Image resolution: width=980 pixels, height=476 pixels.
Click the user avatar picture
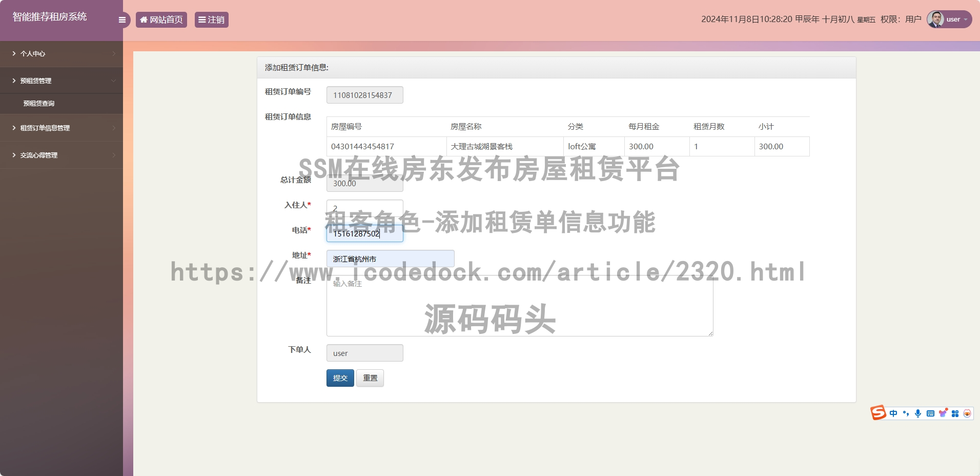click(x=936, y=19)
